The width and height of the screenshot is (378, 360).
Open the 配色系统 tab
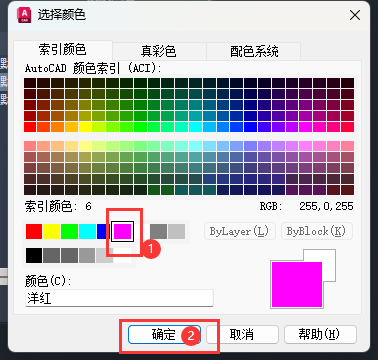point(254,51)
